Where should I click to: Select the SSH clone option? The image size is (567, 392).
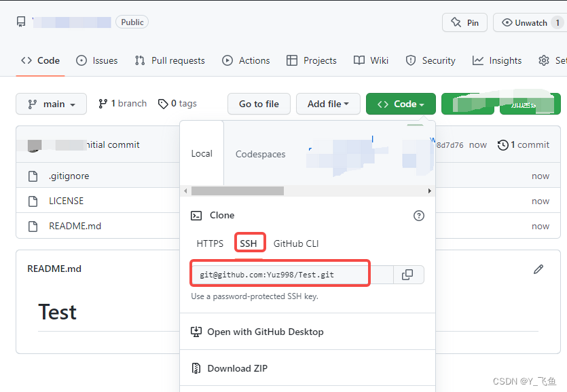coord(249,243)
